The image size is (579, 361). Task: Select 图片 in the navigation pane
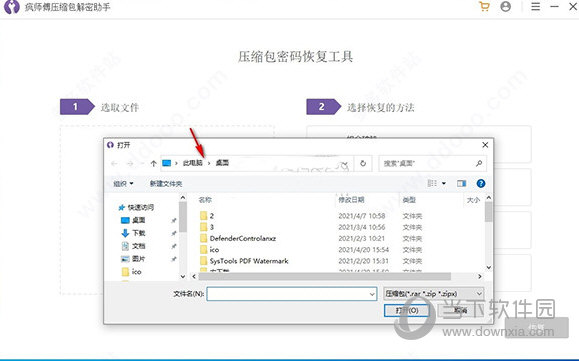tap(139, 259)
